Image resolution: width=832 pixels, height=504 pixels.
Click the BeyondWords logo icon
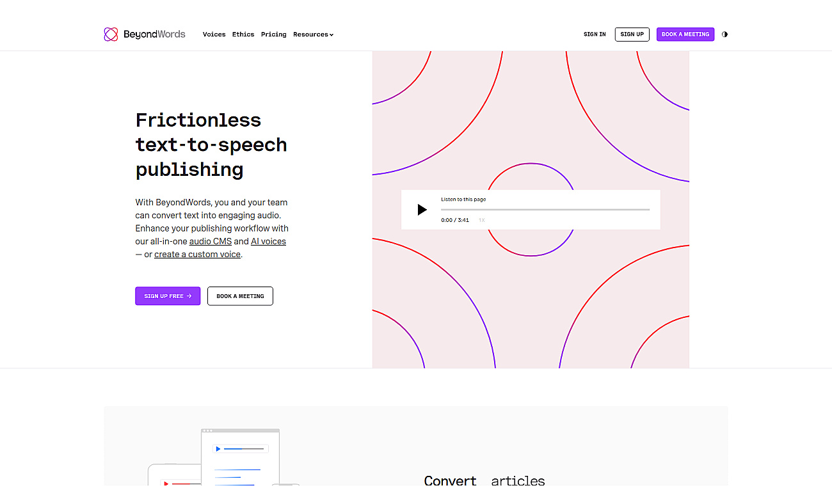[x=111, y=35]
